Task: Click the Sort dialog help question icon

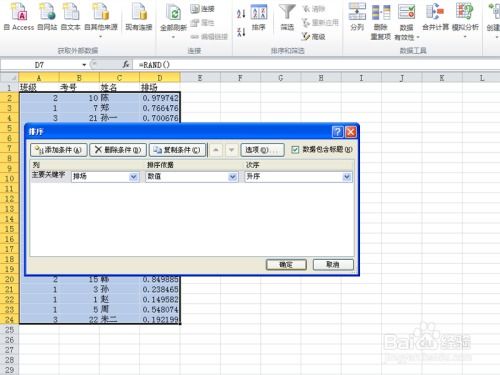Action: click(337, 132)
